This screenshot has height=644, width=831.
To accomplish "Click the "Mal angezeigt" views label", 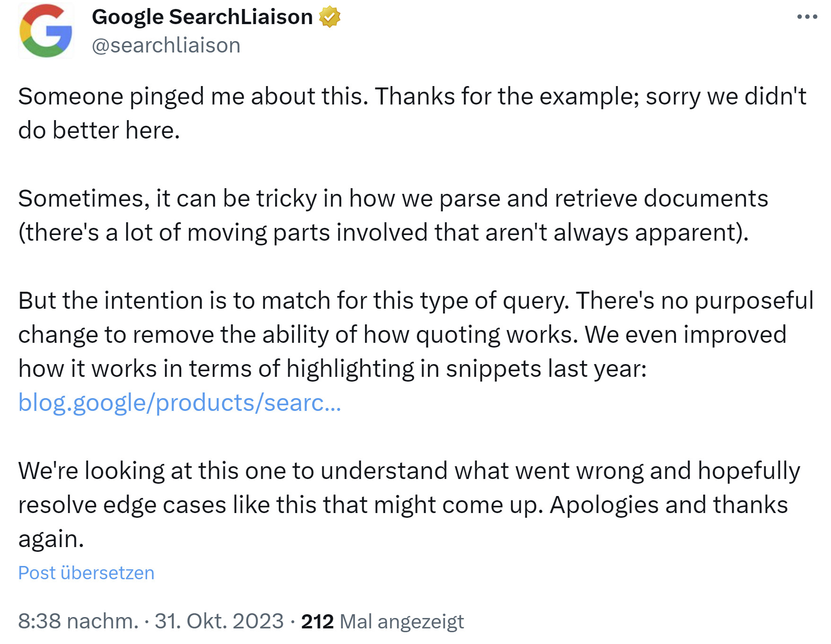I will tap(402, 621).
